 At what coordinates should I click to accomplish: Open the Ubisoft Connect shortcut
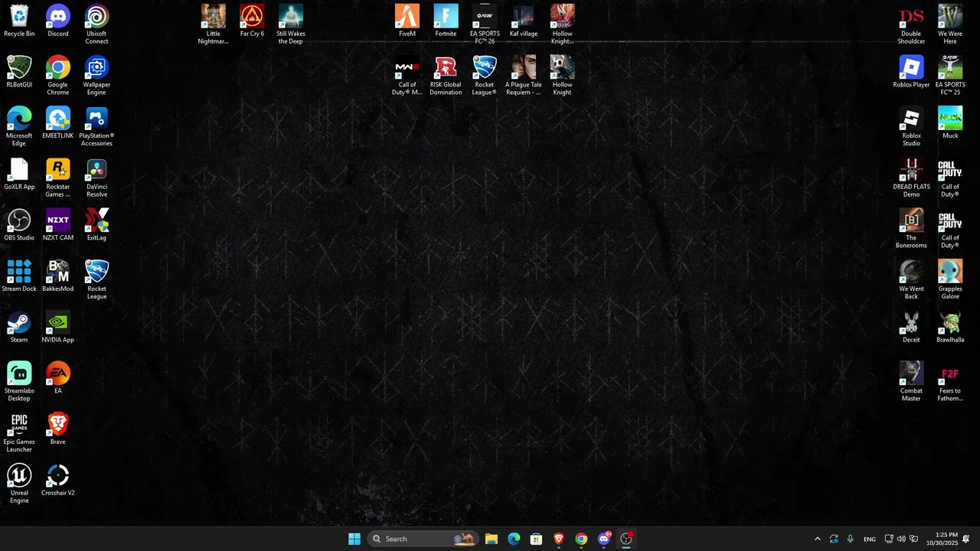(x=96, y=25)
